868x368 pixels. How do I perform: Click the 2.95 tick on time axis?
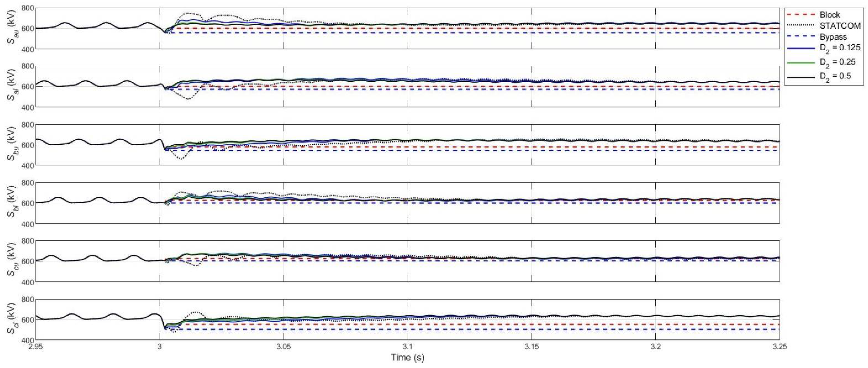coord(36,347)
